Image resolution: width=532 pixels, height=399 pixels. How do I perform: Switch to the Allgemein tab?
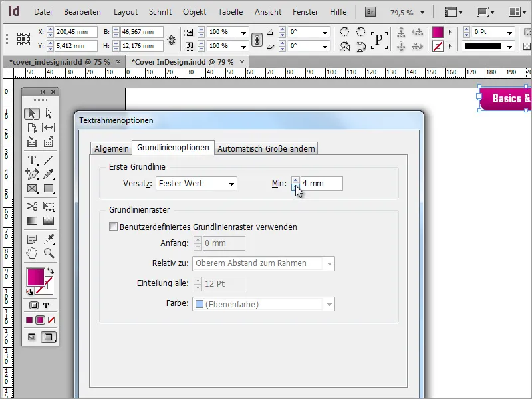[111, 148]
